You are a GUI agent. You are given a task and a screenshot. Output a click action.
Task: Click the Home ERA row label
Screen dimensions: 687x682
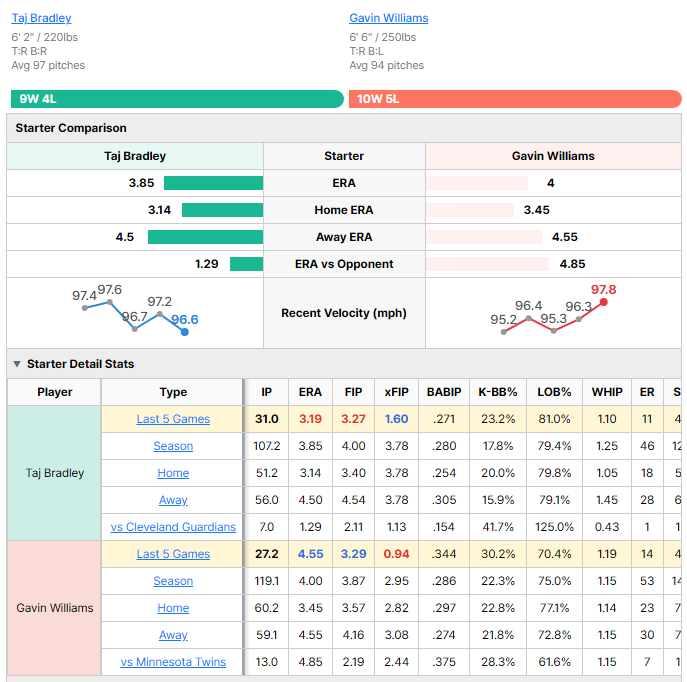pos(344,210)
